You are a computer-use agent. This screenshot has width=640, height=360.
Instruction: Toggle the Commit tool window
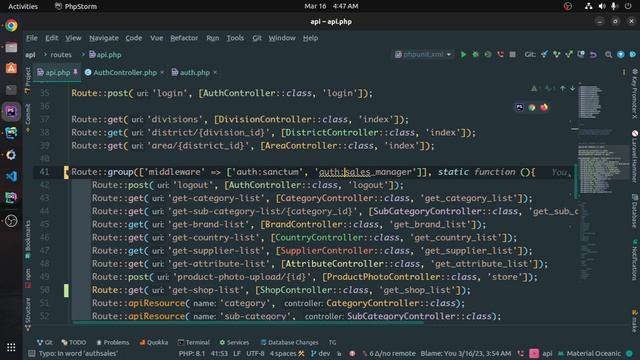pos(28,118)
